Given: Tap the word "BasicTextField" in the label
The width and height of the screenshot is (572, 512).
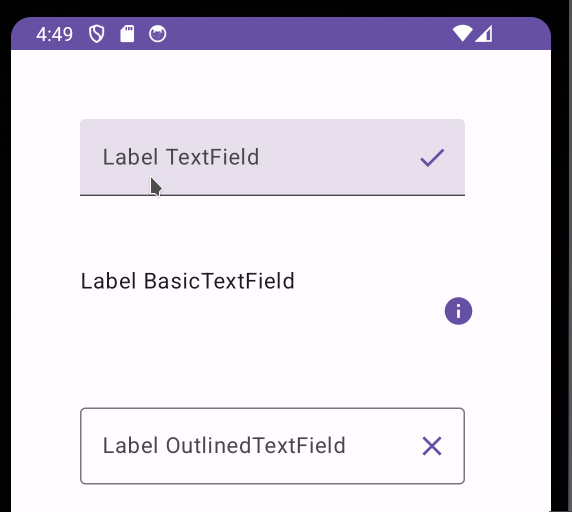Looking at the screenshot, I should 219,281.
